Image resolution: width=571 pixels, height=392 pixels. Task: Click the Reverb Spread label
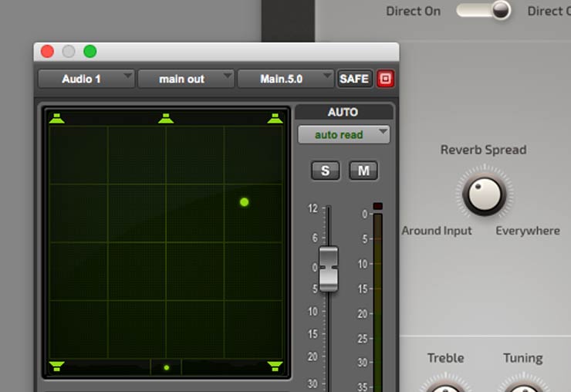pos(484,150)
